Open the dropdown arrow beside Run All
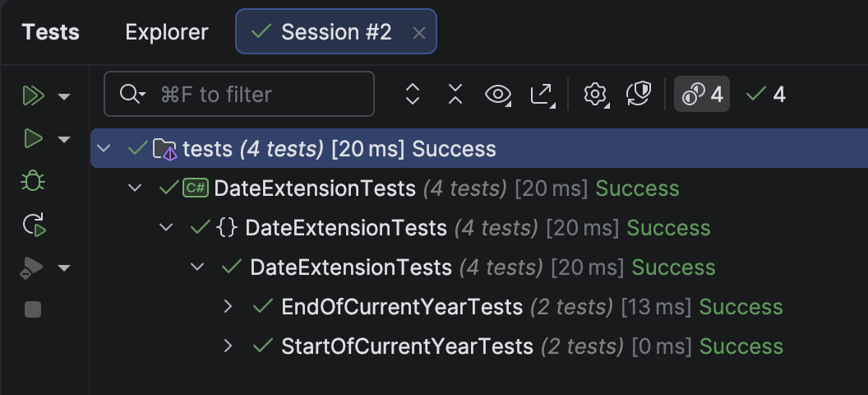868x395 pixels. tap(64, 97)
